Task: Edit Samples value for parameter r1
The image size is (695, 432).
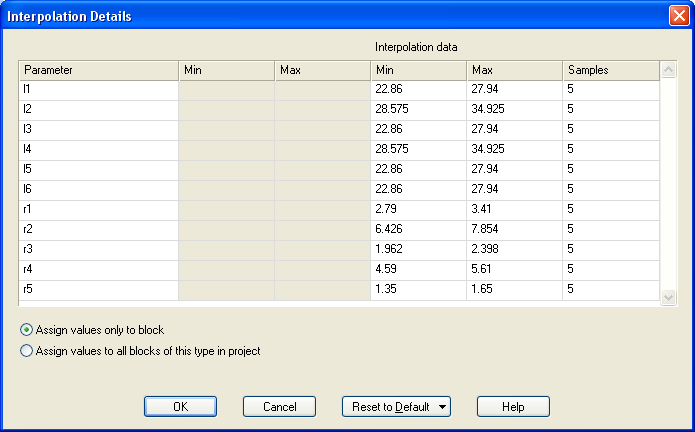Action: 610,210
